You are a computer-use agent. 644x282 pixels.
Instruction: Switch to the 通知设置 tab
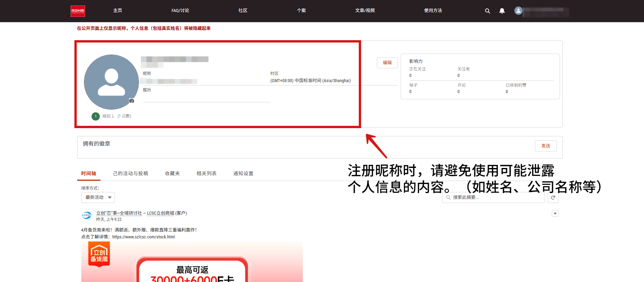243,173
